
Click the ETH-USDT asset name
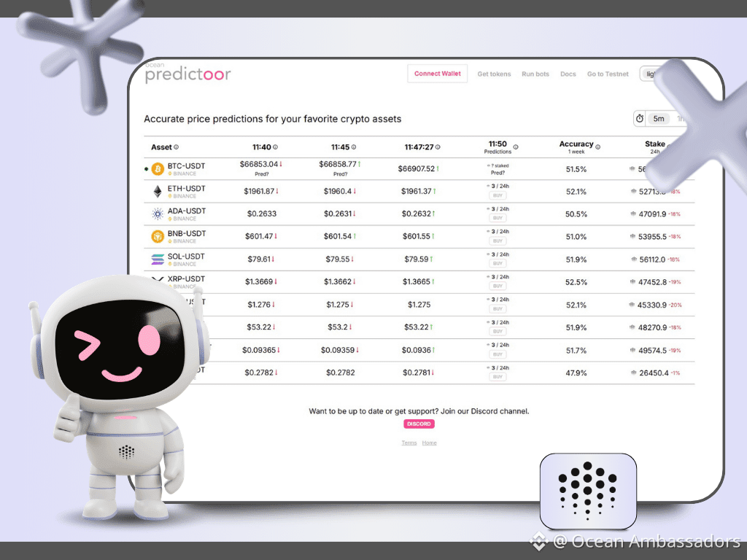186,189
